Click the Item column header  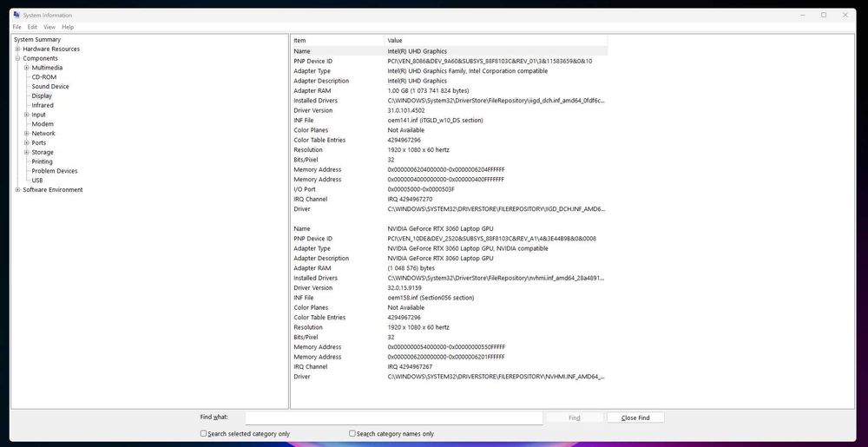pyautogui.click(x=338, y=41)
